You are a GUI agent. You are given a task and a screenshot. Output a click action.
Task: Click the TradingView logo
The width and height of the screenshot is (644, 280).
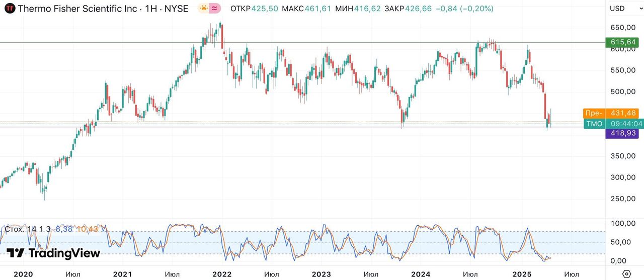(x=53, y=253)
